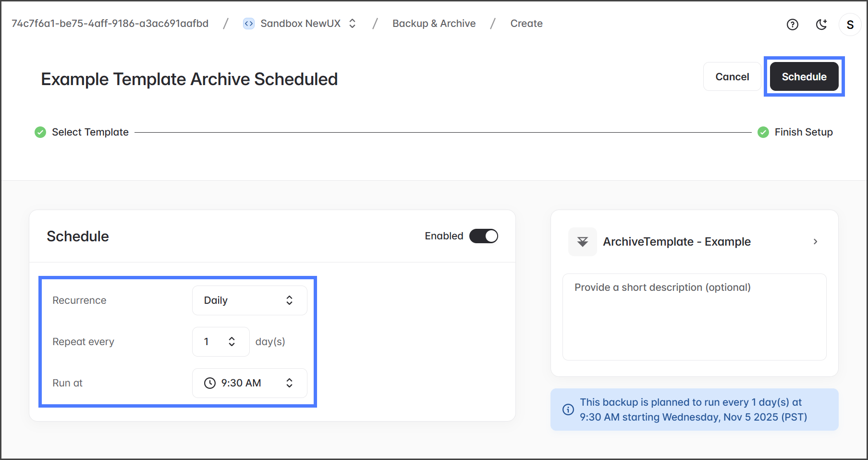Toggle dark mode moon icon
Image resolution: width=868 pixels, height=460 pixels.
[x=821, y=25]
